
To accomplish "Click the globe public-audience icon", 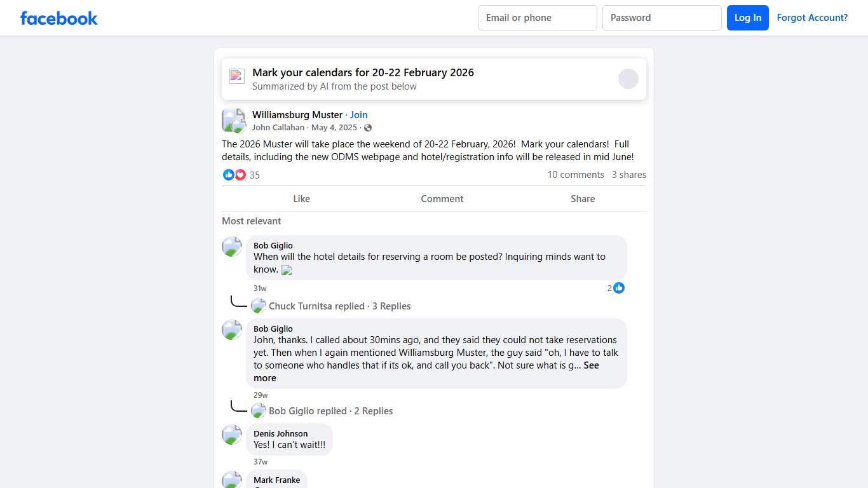I will tap(367, 128).
